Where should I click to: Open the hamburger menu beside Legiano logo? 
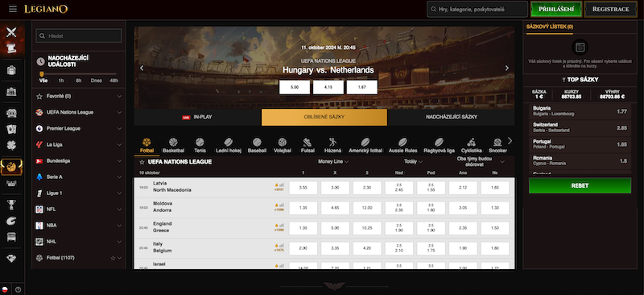pos(13,9)
